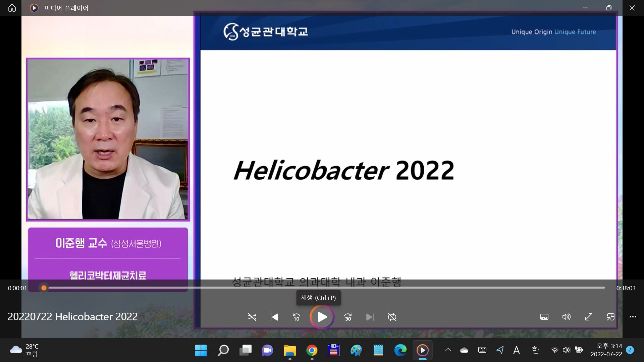Viewport: 644px width, 362px height.
Task: Open taskbar Search
Action: [x=223, y=350]
